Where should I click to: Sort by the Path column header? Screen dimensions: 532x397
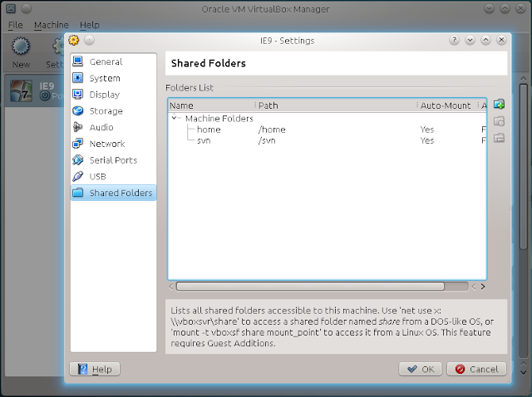(x=337, y=105)
